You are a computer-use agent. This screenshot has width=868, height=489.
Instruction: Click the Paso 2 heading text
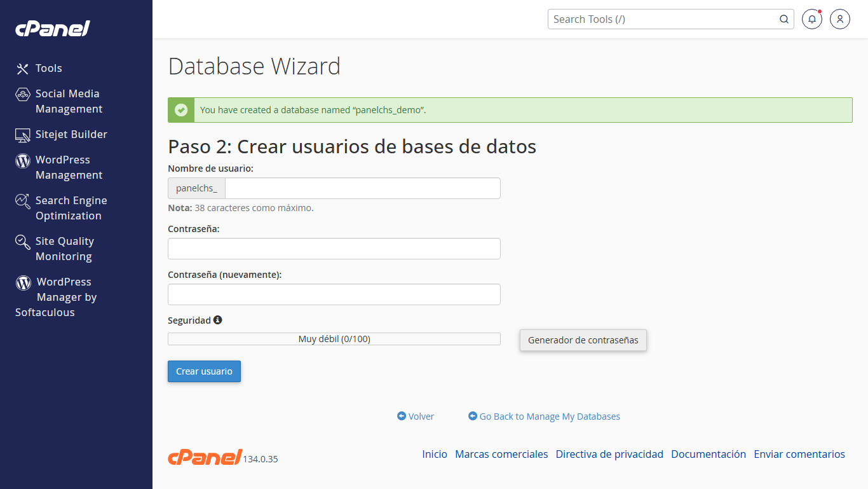coord(352,147)
